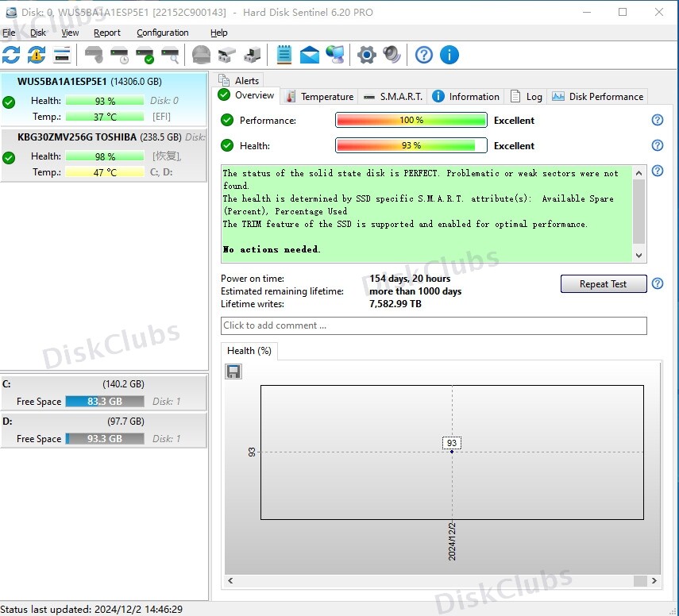679x616 pixels.
Task: Open the Configuration menu
Action: tap(161, 33)
